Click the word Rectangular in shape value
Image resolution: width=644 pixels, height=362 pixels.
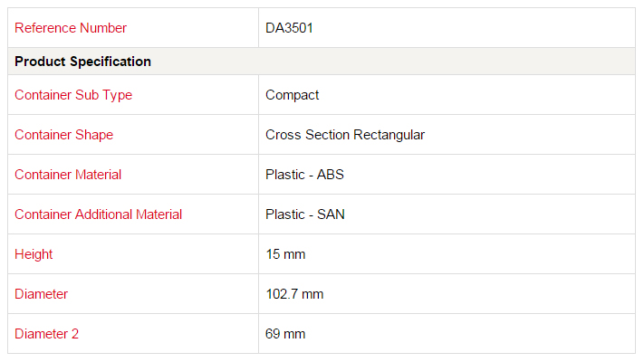pos(389,135)
